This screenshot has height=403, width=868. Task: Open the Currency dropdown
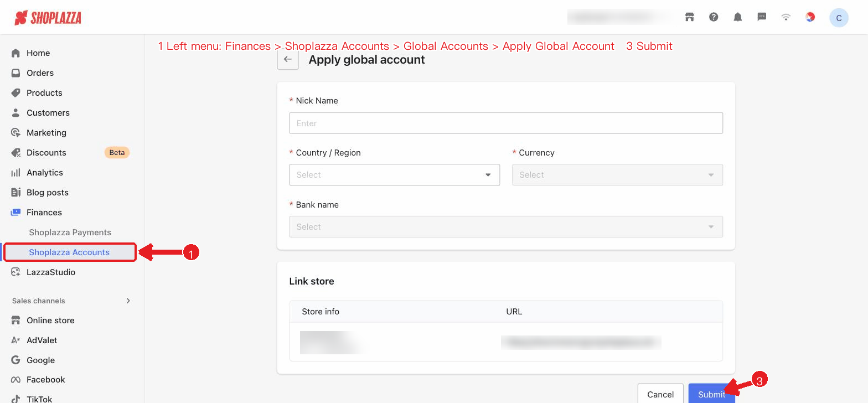pyautogui.click(x=617, y=175)
